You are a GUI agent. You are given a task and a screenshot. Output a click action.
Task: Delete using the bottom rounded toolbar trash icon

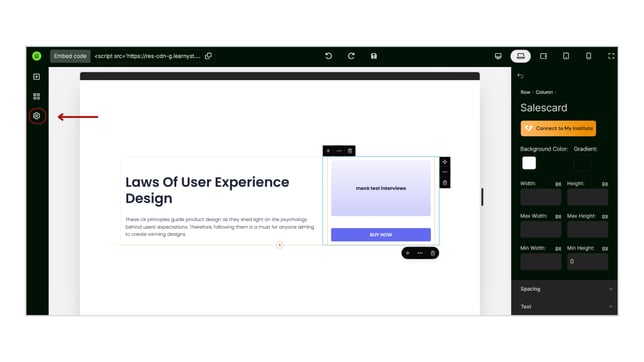[432, 253]
